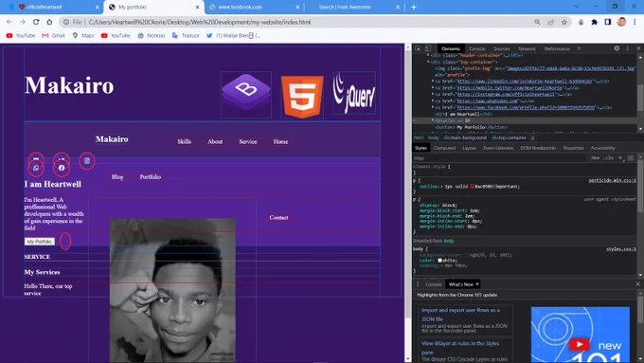Open the background-color rgb swatch
Image resolution: width=644 pixels, height=363 pixels.
[467, 255]
